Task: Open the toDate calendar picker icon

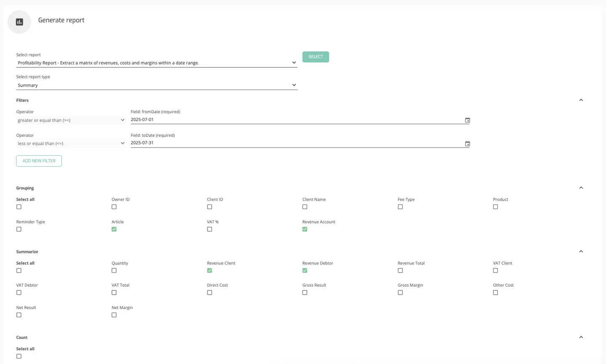Action: pos(467,144)
